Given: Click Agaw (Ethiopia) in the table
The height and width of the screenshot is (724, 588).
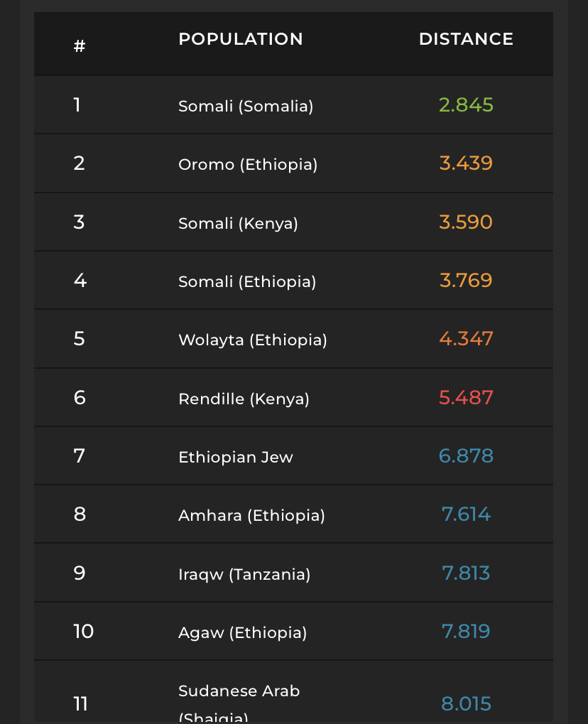Looking at the screenshot, I should tap(243, 632).
